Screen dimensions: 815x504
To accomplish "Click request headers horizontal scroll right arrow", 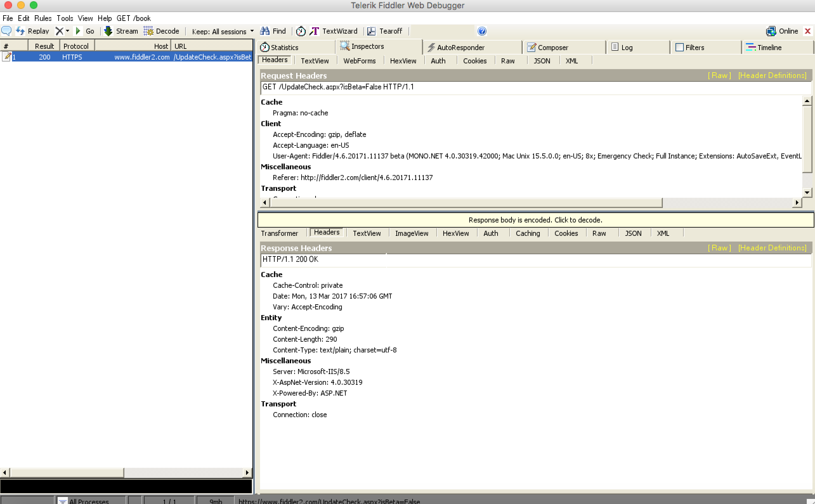I will (x=797, y=202).
